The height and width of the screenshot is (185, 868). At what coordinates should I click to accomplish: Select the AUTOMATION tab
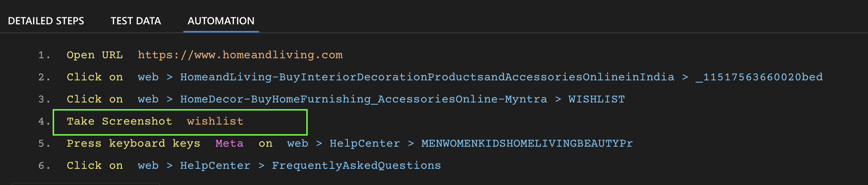pyautogui.click(x=221, y=21)
